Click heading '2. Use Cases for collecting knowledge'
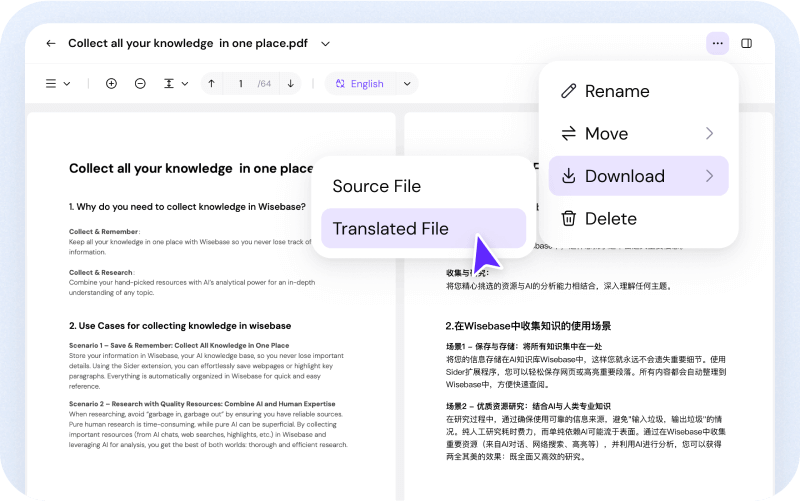The width and height of the screenshot is (800, 501). tap(180, 325)
